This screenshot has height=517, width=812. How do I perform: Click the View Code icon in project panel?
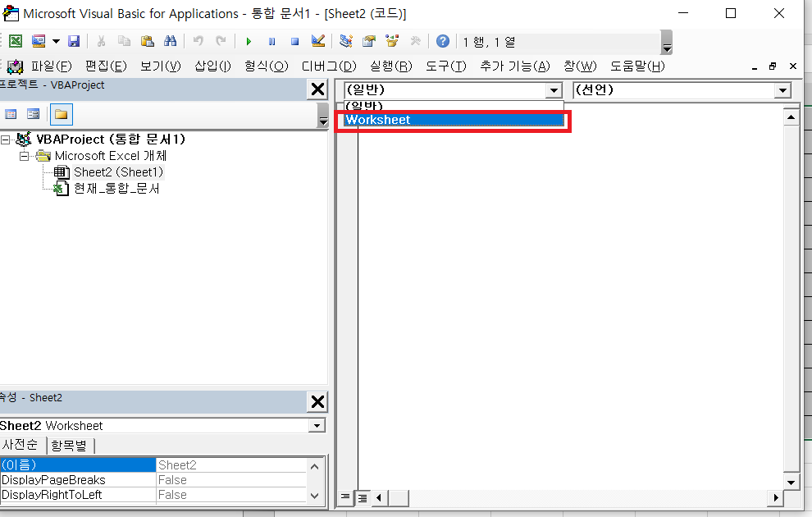[11, 114]
